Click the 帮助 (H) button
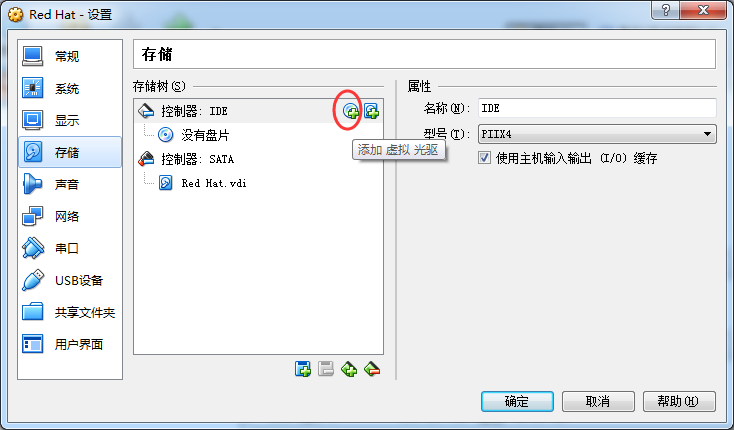The width and height of the screenshot is (734, 430). click(679, 401)
